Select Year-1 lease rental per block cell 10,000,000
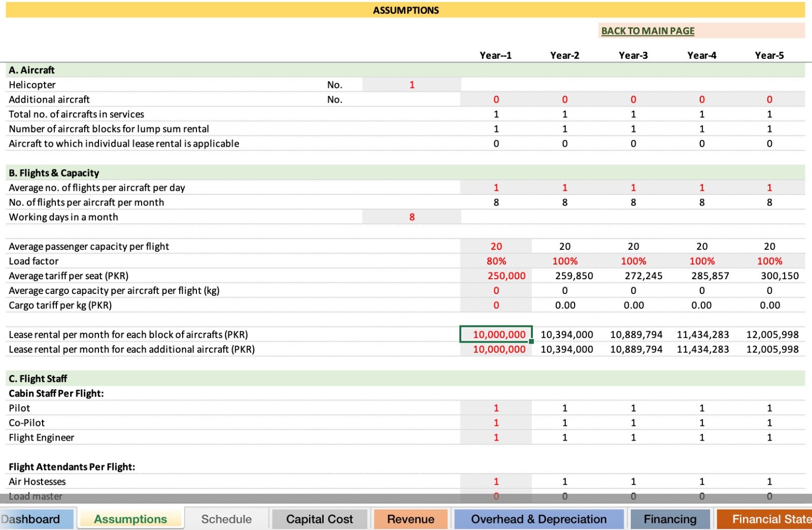 point(496,335)
